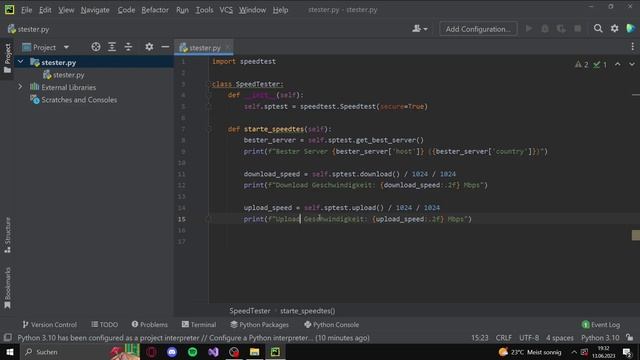
Task: Close the stester.py editor tab
Action: pyautogui.click(x=228, y=47)
